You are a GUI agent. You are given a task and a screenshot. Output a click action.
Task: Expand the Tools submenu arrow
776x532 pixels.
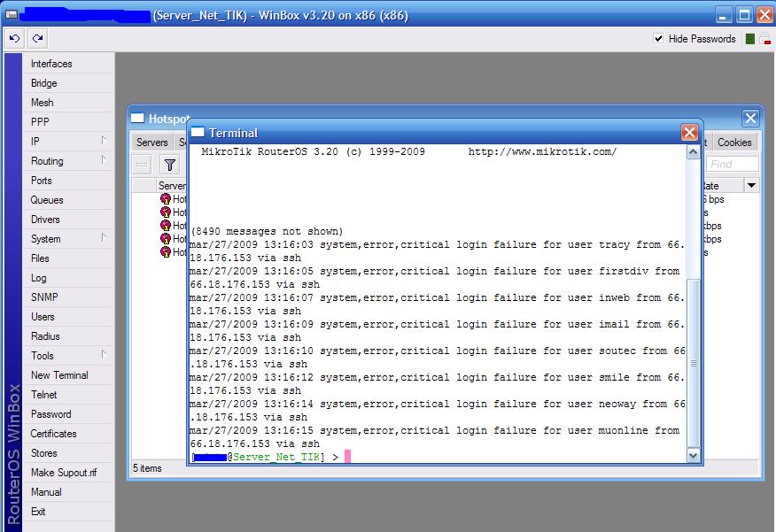coord(104,354)
